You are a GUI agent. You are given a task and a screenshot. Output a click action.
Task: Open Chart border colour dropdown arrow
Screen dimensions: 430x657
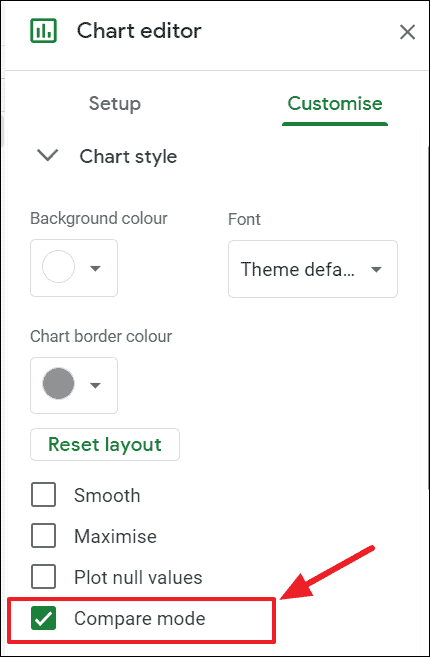click(96, 385)
